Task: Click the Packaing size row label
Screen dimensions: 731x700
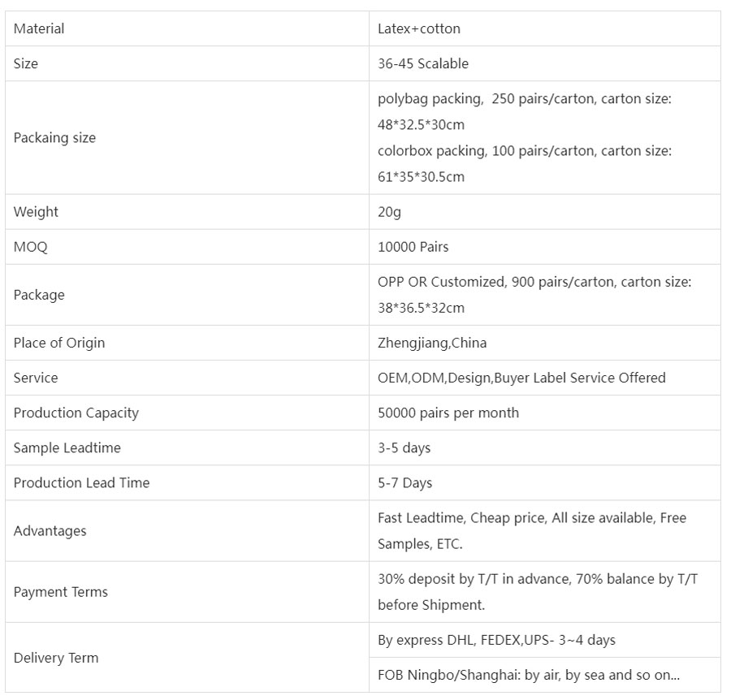Action: 54,137
